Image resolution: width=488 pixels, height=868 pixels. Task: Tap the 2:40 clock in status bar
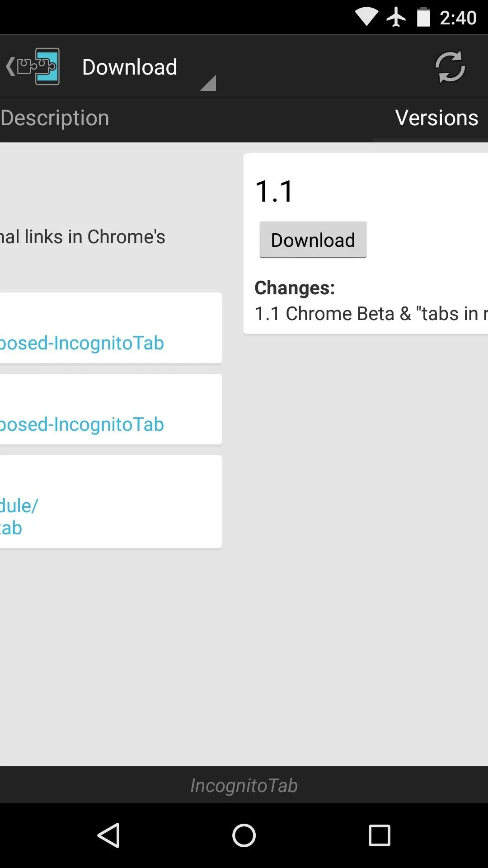[458, 18]
